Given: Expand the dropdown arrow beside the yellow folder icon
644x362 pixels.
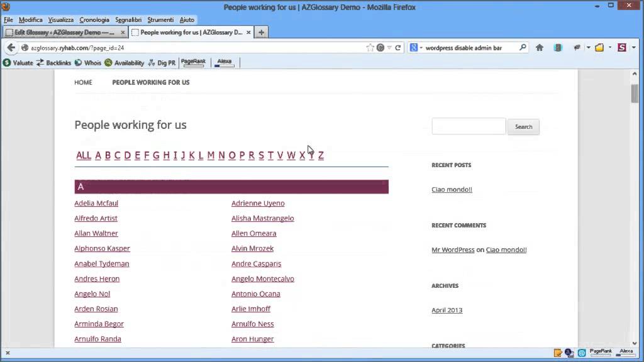Looking at the screenshot, I should point(610,48).
